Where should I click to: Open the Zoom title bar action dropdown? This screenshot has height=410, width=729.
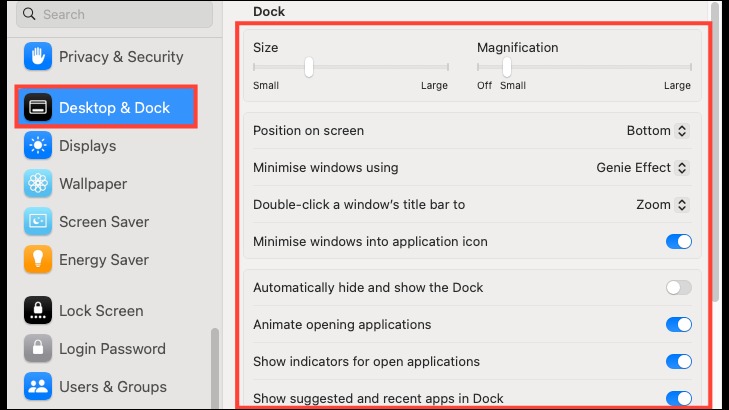[663, 205]
